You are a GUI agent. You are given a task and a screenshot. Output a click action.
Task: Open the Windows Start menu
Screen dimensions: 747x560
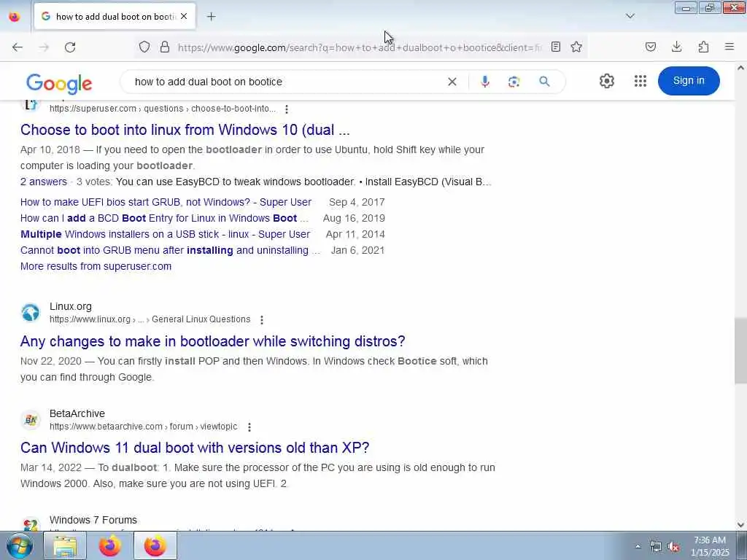[19, 545]
